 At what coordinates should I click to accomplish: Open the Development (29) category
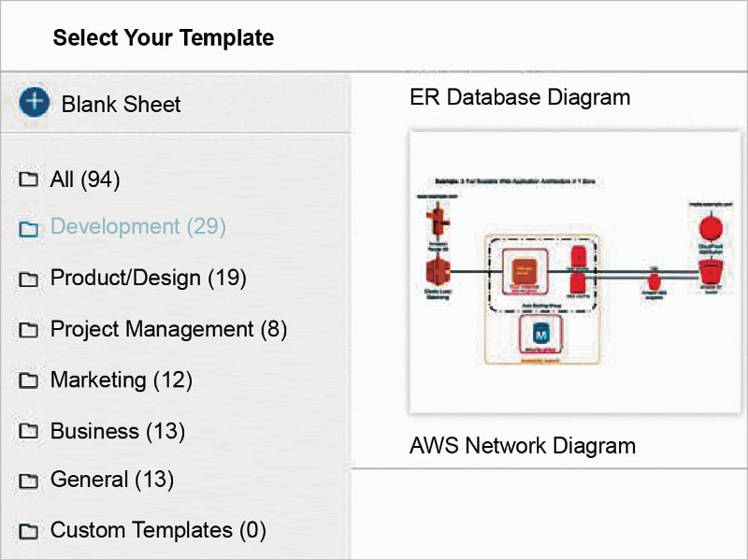click(138, 226)
